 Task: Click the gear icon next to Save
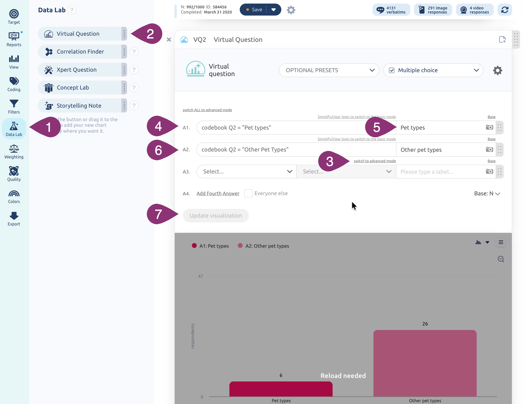coord(291,10)
